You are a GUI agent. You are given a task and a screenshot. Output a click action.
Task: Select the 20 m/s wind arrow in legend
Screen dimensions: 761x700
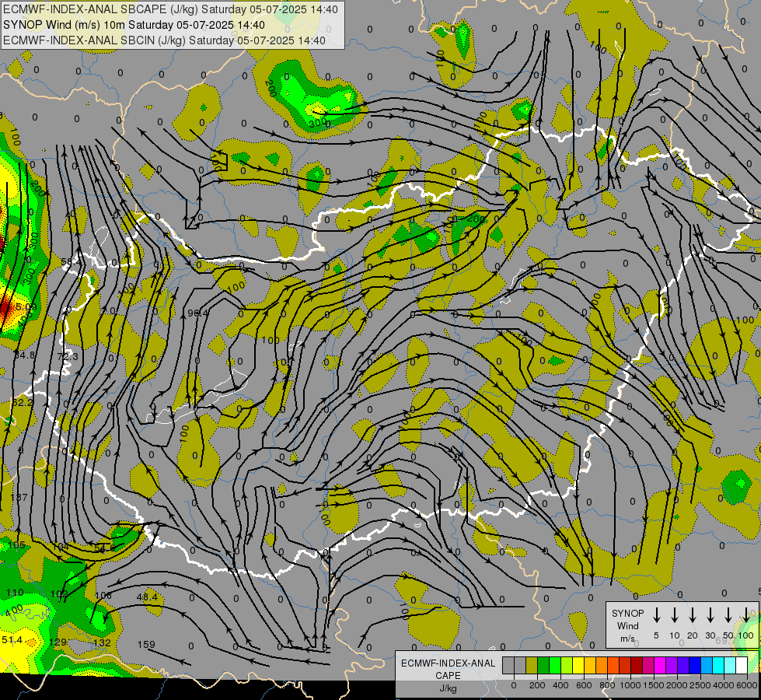coord(693,614)
